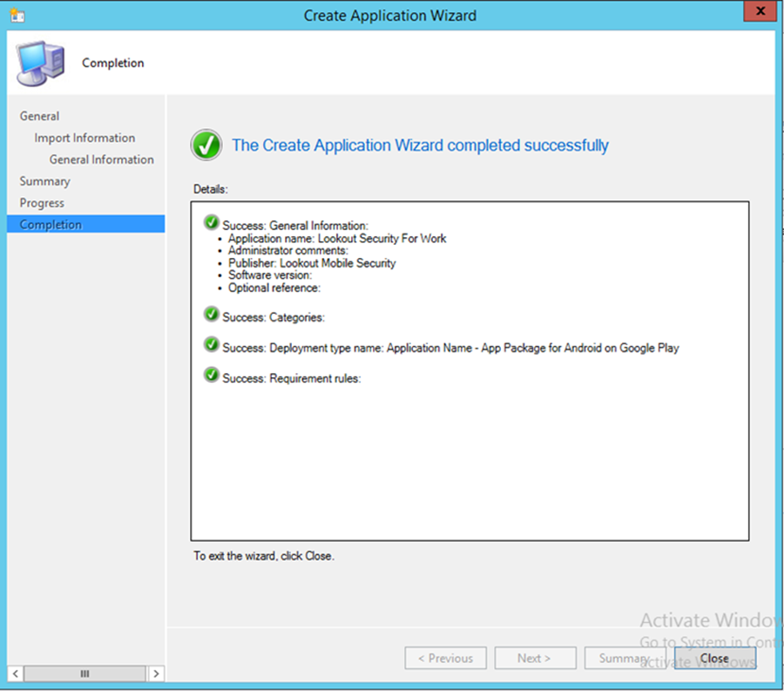Click the Details: label
Screen dimensions: 784x691
(x=211, y=189)
